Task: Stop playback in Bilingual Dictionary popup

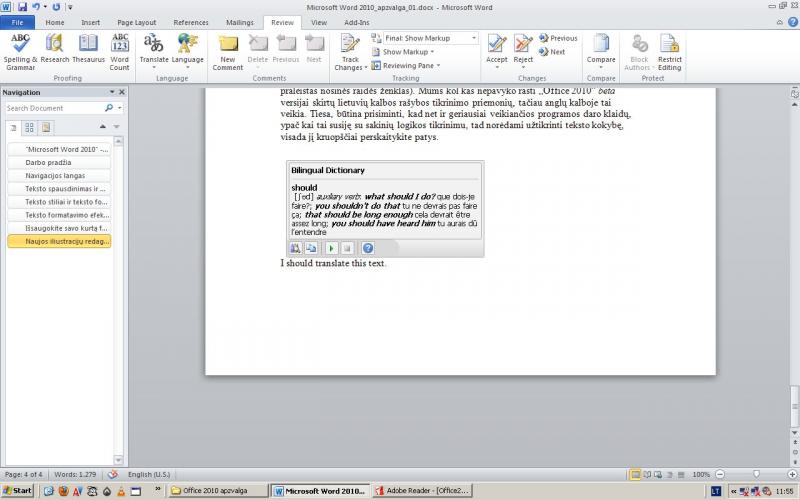Action: [347, 248]
